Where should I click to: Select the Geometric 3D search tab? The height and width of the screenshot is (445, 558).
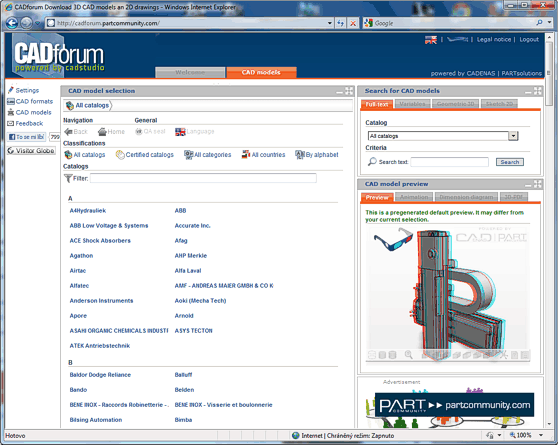tap(456, 104)
